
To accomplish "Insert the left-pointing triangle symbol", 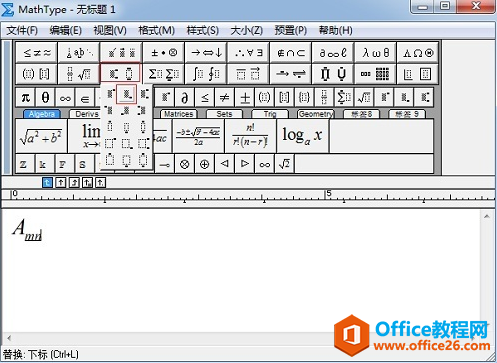I will tap(224, 164).
